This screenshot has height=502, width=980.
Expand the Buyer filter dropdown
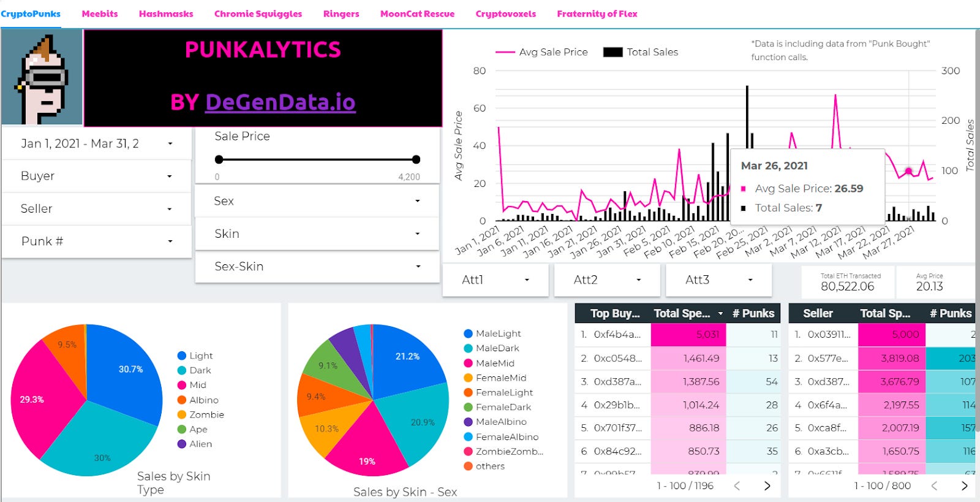(x=97, y=176)
